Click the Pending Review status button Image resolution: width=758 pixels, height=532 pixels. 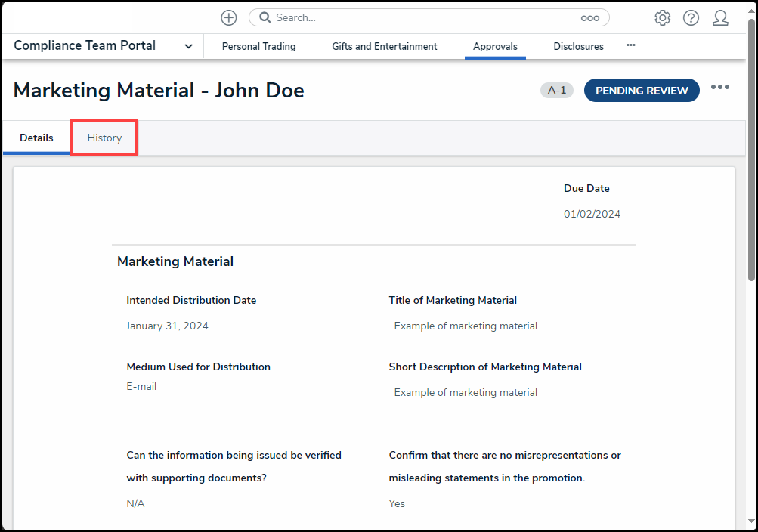pyautogui.click(x=642, y=91)
